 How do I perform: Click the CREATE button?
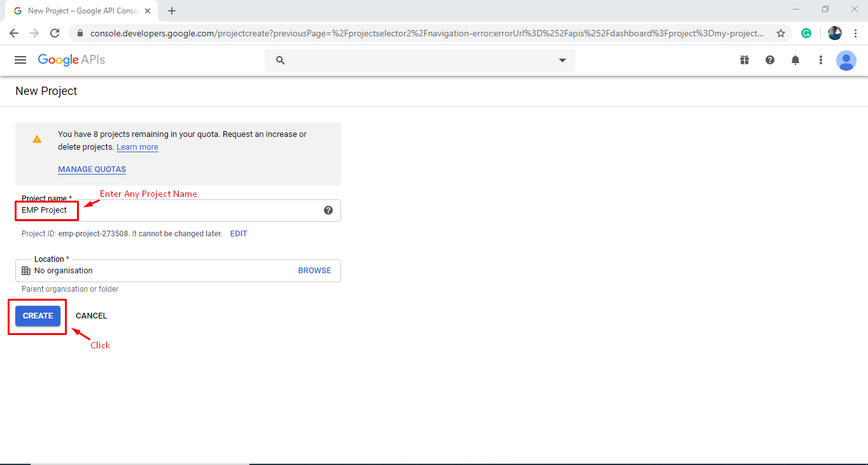tap(38, 315)
